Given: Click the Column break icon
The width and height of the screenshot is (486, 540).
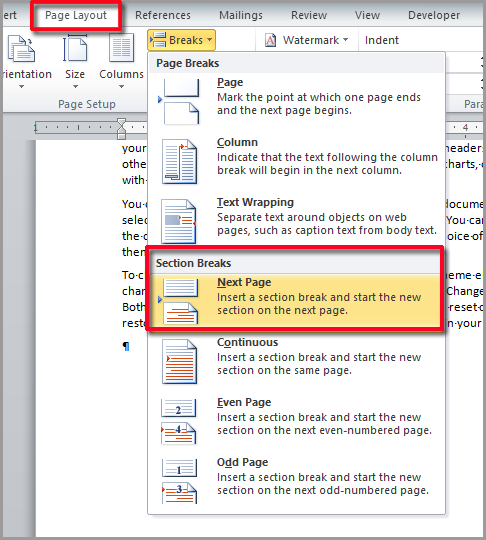Looking at the screenshot, I should (x=179, y=161).
